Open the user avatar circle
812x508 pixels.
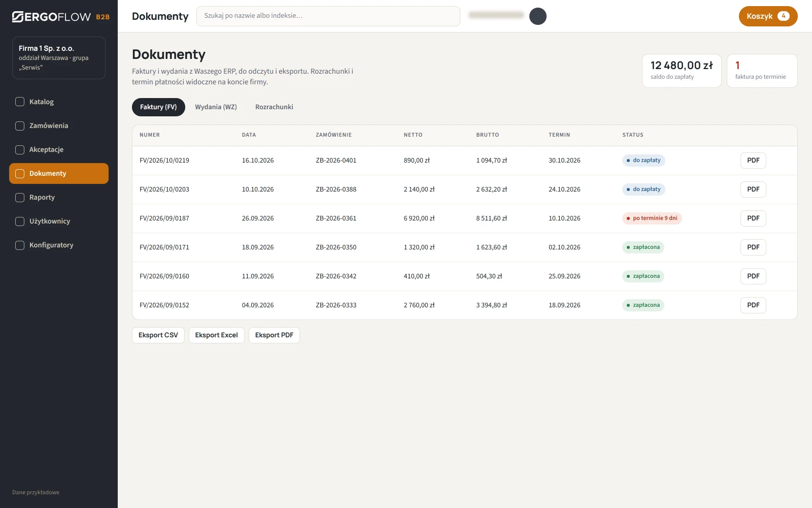(538, 16)
